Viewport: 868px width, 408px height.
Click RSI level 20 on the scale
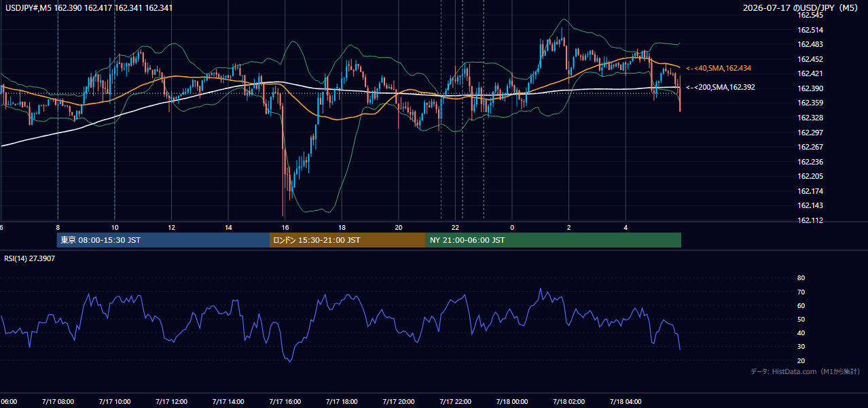(801, 360)
